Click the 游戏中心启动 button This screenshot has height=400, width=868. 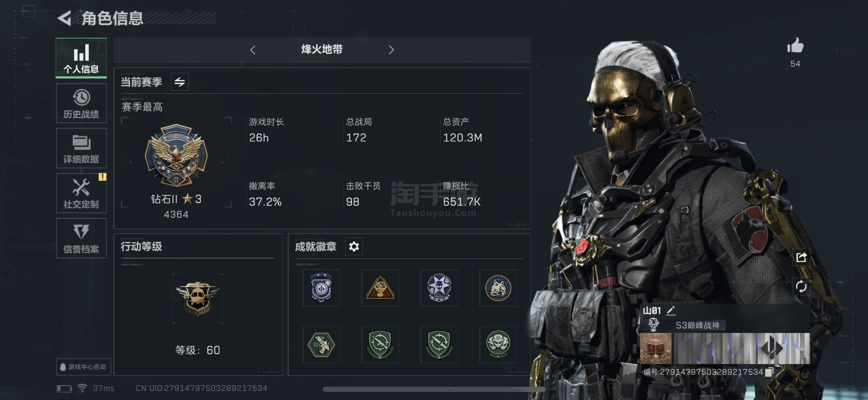[x=84, y=367]
